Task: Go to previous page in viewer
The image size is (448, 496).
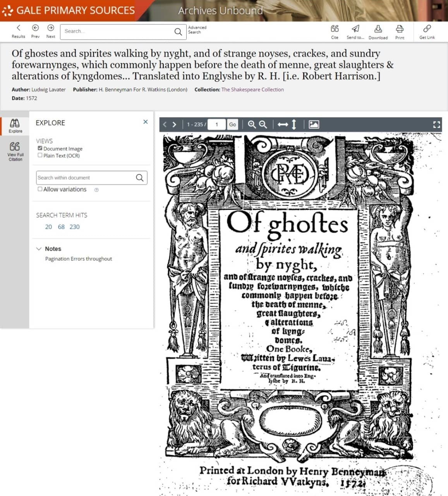Action: (165, 124)
